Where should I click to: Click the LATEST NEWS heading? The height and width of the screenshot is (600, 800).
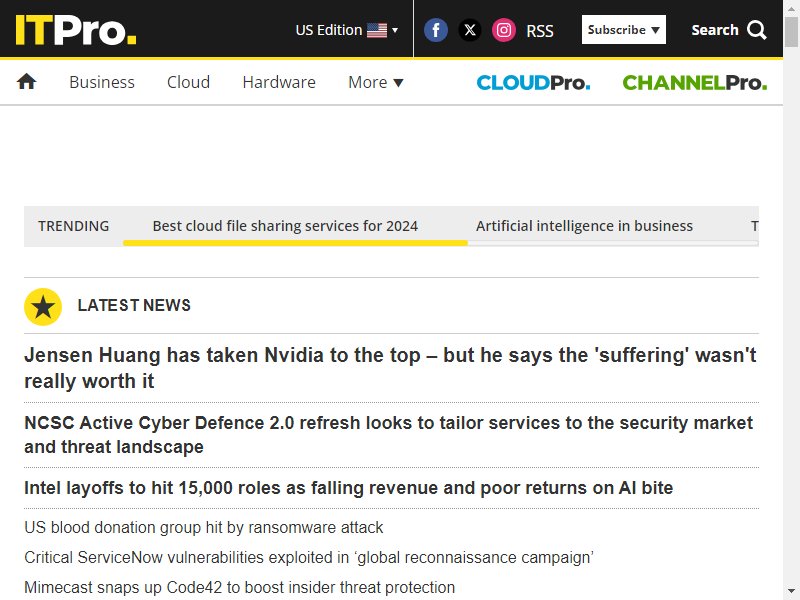tap(134, 305)
